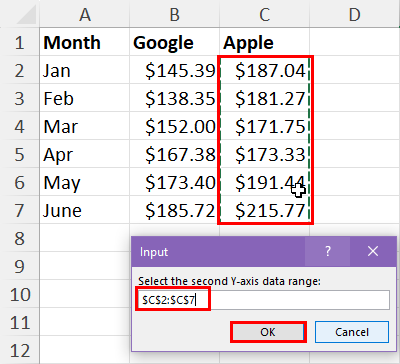Viewport: 400px width, 364px height.
Task: Select row 8 header
Action: [x=20, y=239]
